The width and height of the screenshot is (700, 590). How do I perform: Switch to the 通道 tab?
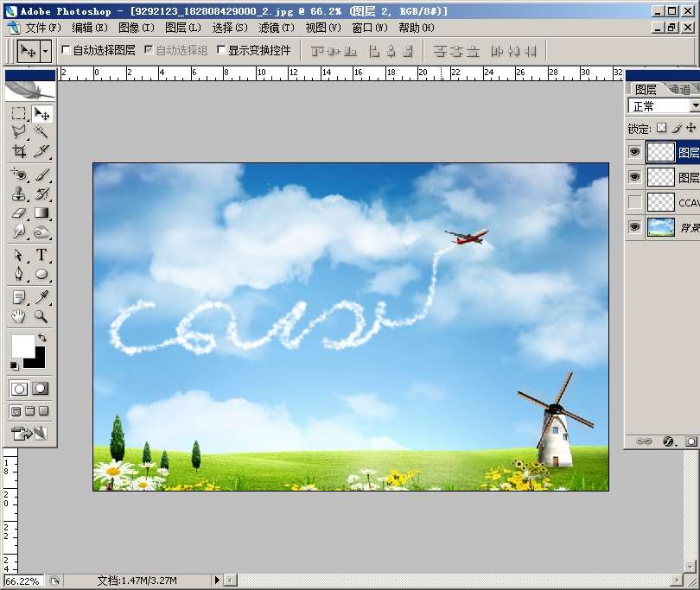(679, 89)
